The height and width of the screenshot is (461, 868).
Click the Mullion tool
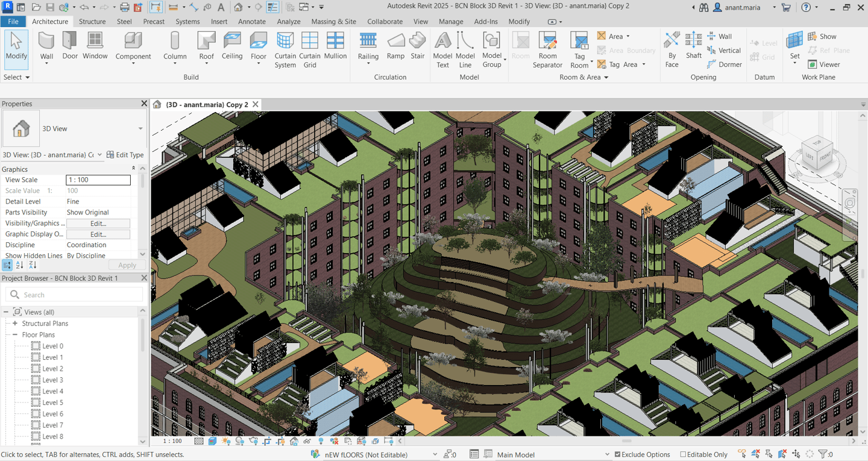tap(335, 42)
